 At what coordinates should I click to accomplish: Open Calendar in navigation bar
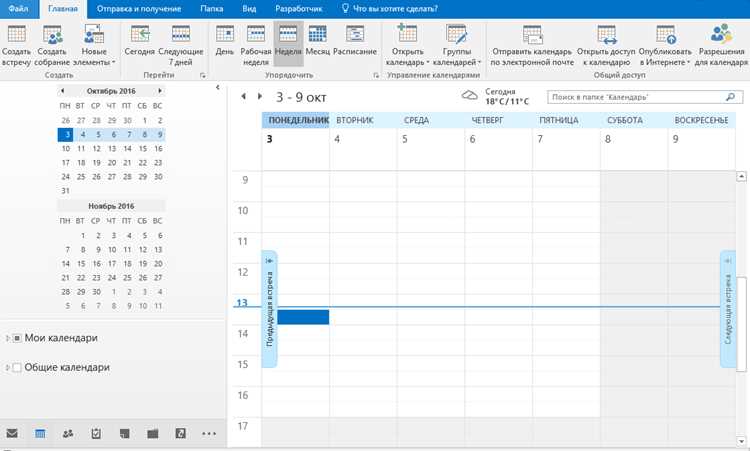(x=40, y=433)
